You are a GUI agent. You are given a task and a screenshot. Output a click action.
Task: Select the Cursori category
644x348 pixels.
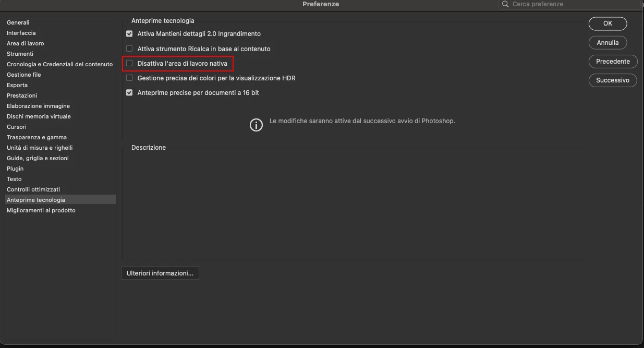point(60,127)
